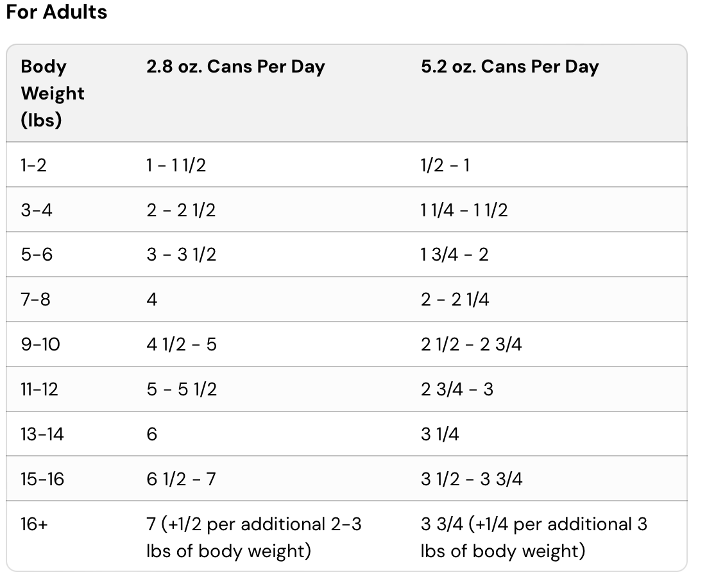The width and height of the screenshot is (707, 588).
Task: Select the "2 - 2 1/4" cell
Action: click(x=455, y=300)
